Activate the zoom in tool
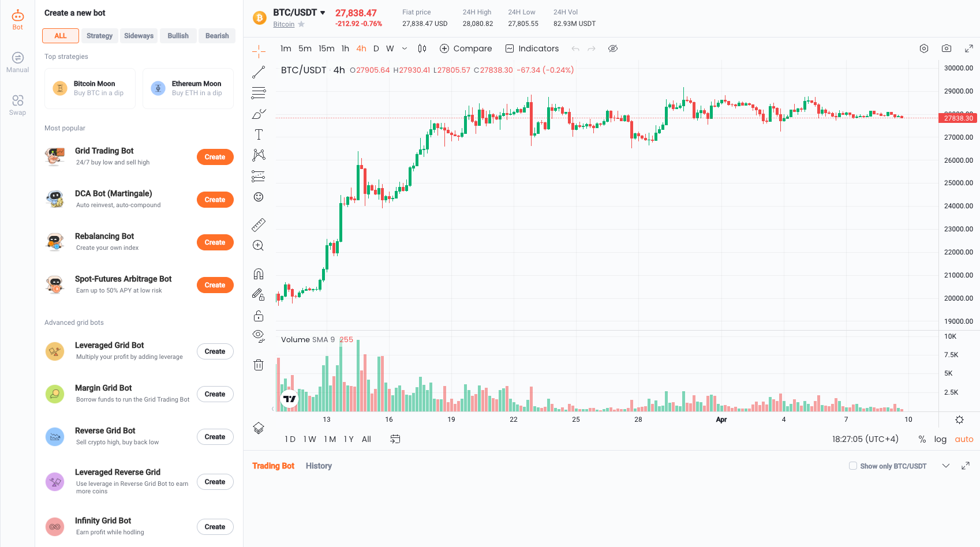 click(259, 245)
